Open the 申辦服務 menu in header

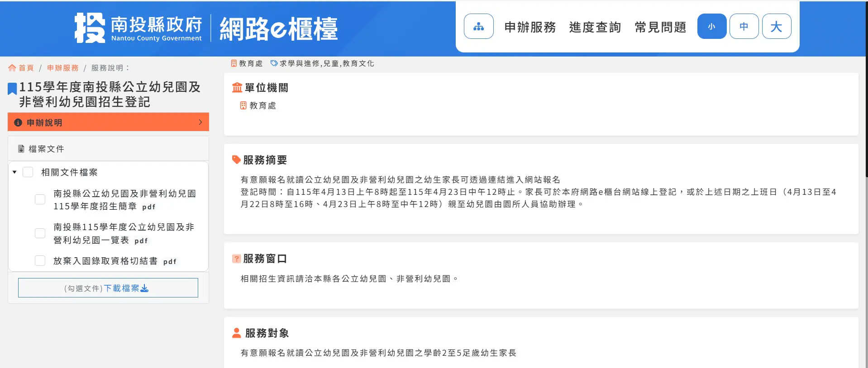[530, 27]
